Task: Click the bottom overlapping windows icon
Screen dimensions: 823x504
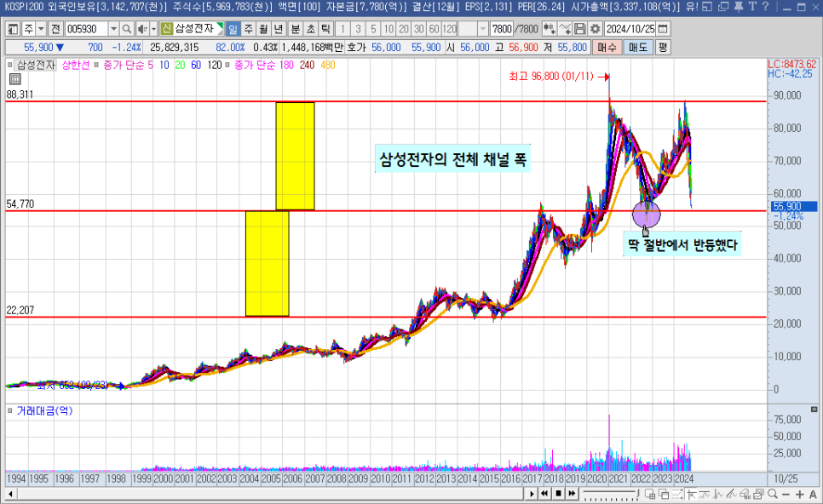Action: [x=664, y=494]
